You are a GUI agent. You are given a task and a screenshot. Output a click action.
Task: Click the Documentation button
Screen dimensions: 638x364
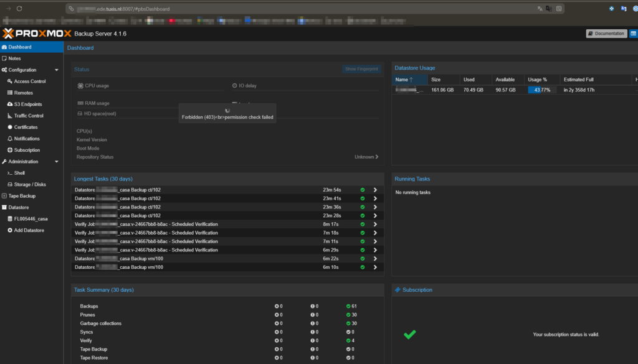coord(606,34)
